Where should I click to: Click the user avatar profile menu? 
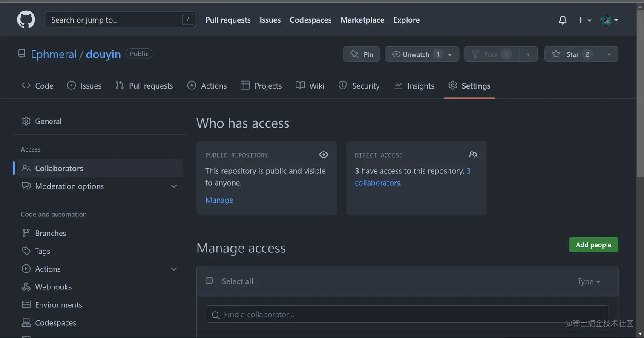click(609, 20)
